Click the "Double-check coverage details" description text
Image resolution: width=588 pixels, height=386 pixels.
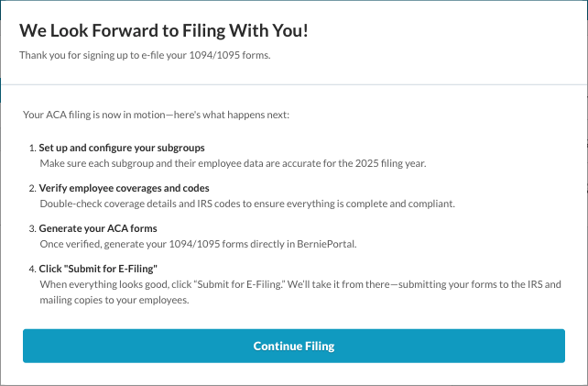coord(247,203)
